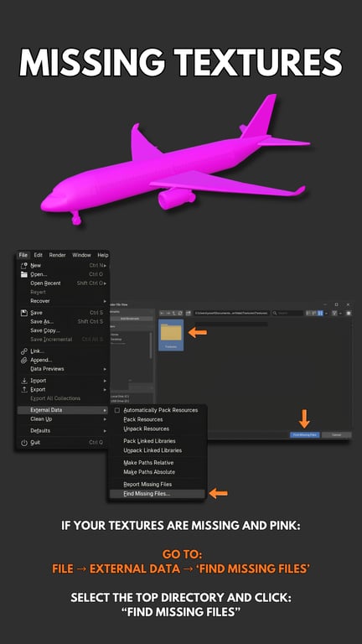Open filter settings dropdown arrow
Screen dimensions: 362x644
tap(340, 313)
